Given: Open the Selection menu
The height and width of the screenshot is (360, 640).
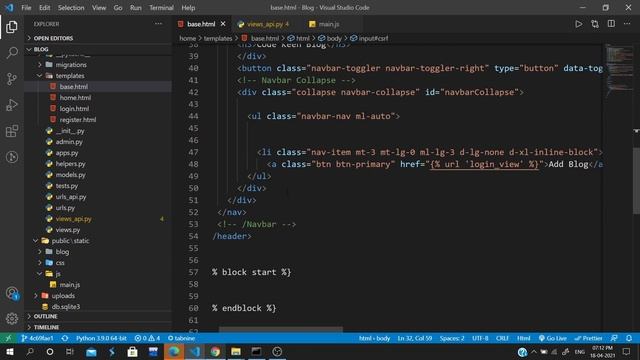Looking at the screenshot, I should 71,7.
